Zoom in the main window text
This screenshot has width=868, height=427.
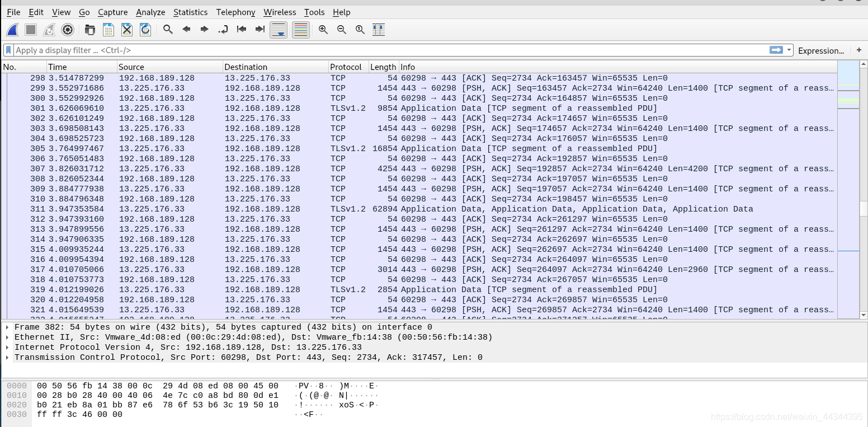click(x=323, y=30)
